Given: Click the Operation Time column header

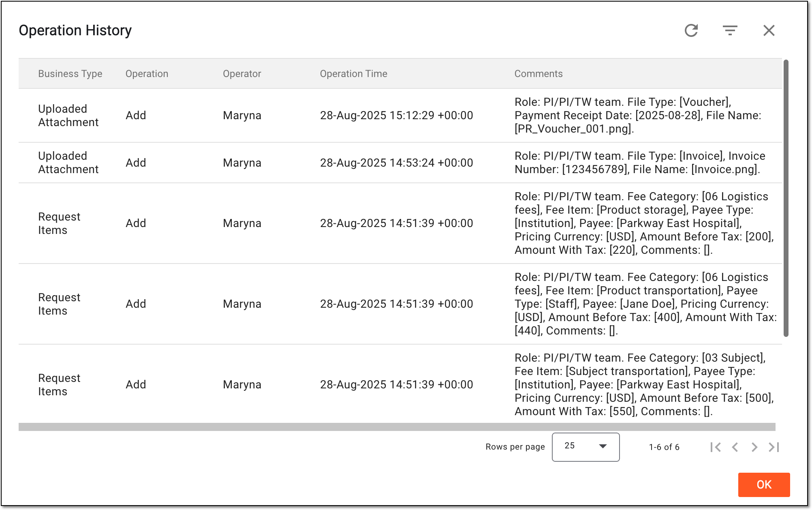Looking at the screenshot, I should coord(353,74).
